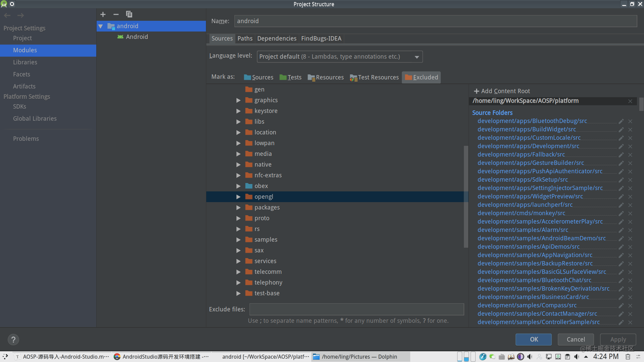644x362 pixels.
Task: Click the OK button
Action: 533,339
